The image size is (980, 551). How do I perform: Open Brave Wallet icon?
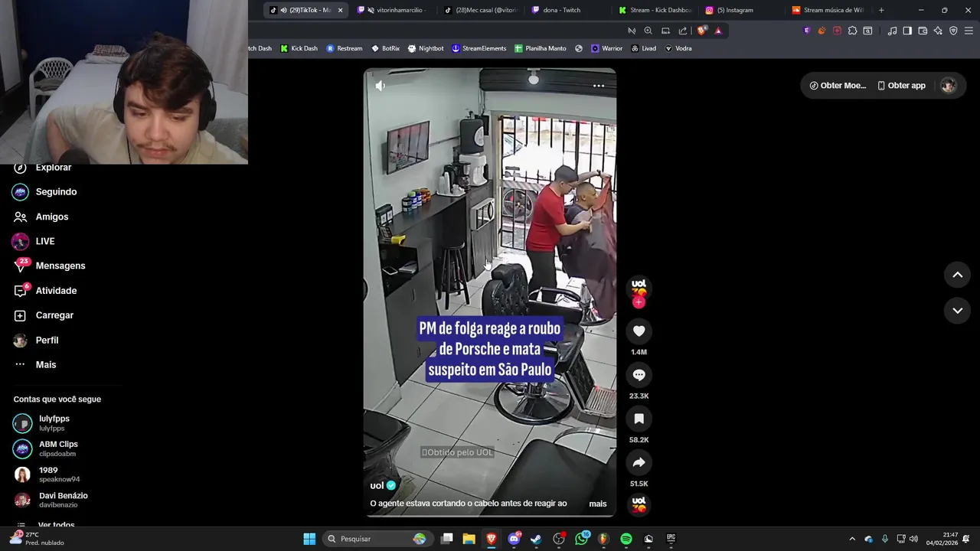(923, 31)
